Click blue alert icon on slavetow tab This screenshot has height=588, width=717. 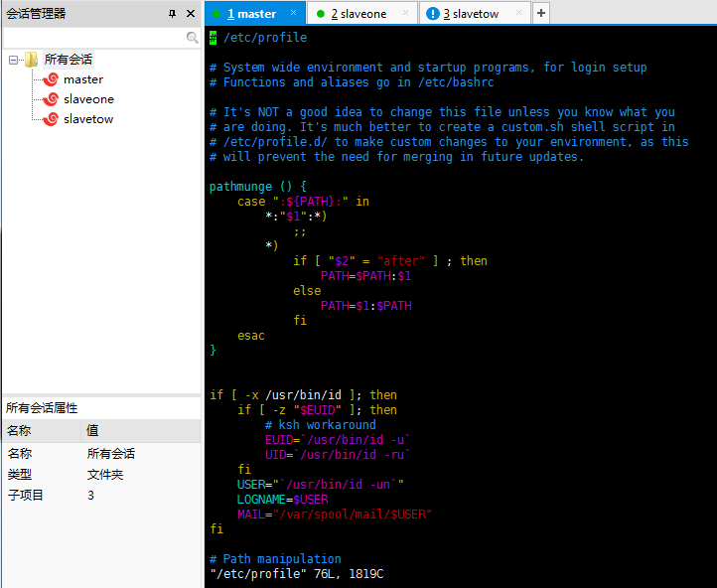(432, 14)
